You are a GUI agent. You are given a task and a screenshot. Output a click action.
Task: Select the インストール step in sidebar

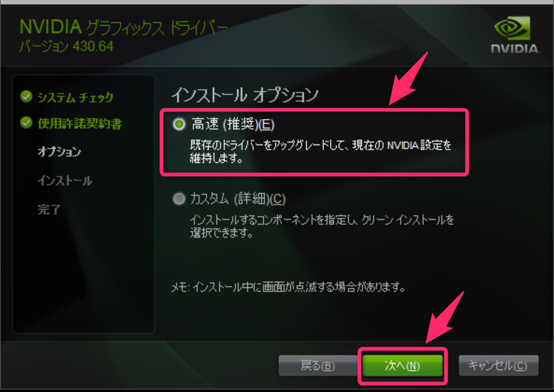coord(65,181)
